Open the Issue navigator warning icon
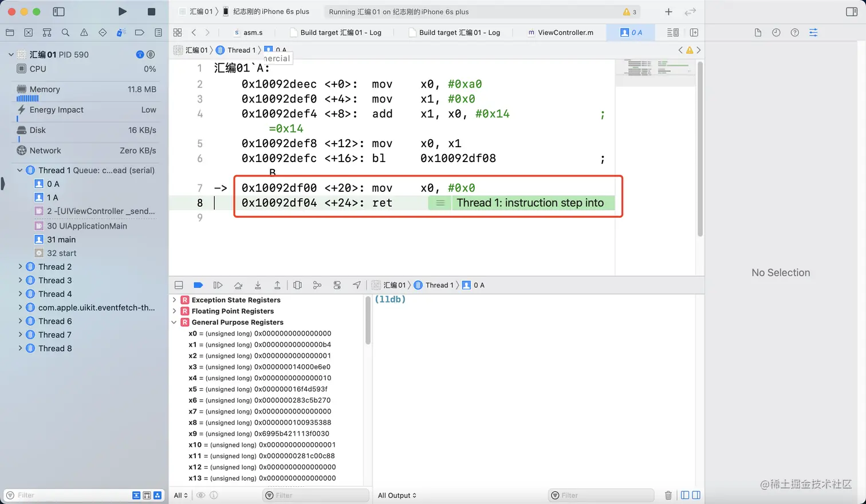This screenshot has height=504, width=866. [x=84, y=33]
